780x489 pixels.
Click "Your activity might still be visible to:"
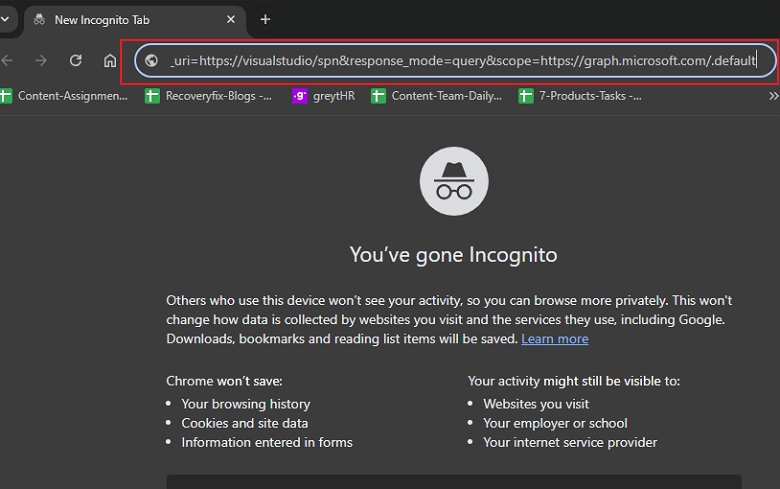point(574,381)
